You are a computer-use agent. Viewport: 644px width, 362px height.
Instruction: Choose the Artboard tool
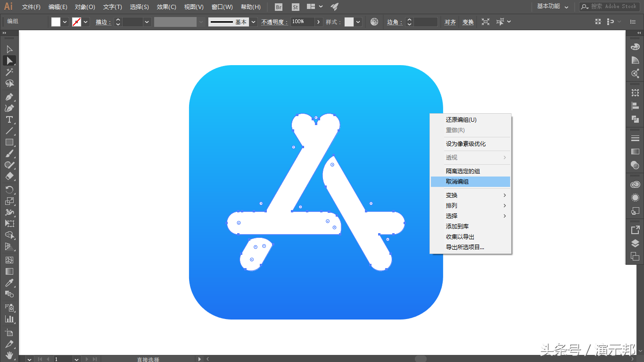coord(9,332)
